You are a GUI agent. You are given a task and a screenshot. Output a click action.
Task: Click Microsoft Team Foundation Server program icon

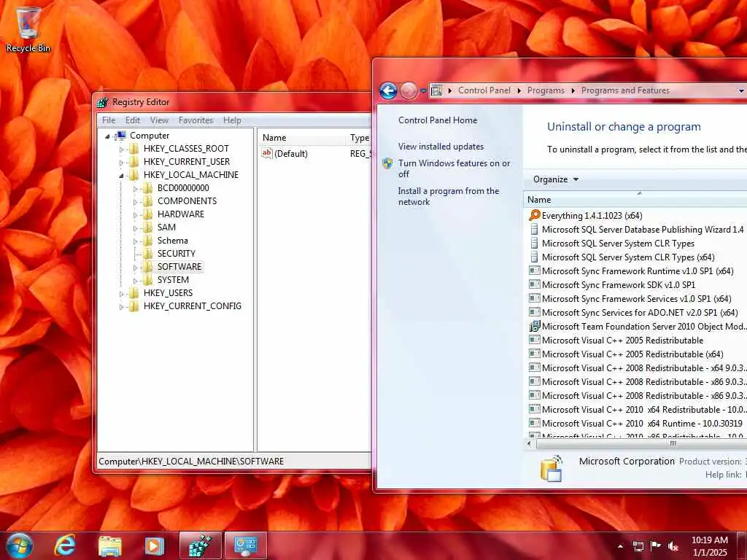tap(535, 326)
